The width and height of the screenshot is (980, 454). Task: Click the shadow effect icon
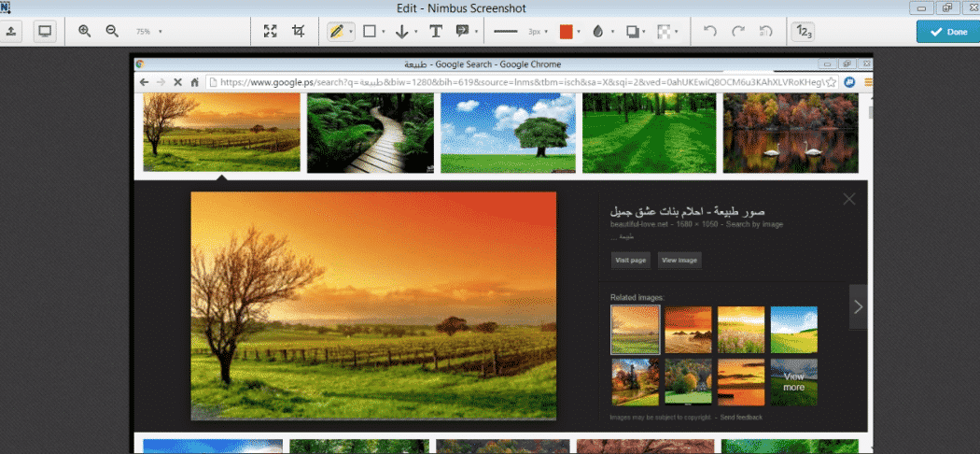pyautogui.click(x=633, y=31)
